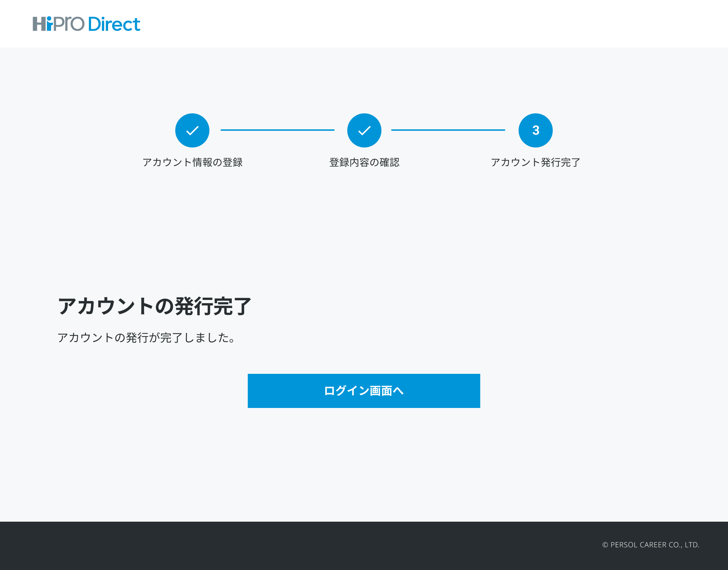Click the HiPro Direct logo
The width and height of the screenshot is (728, 570).
coord(86,24)
